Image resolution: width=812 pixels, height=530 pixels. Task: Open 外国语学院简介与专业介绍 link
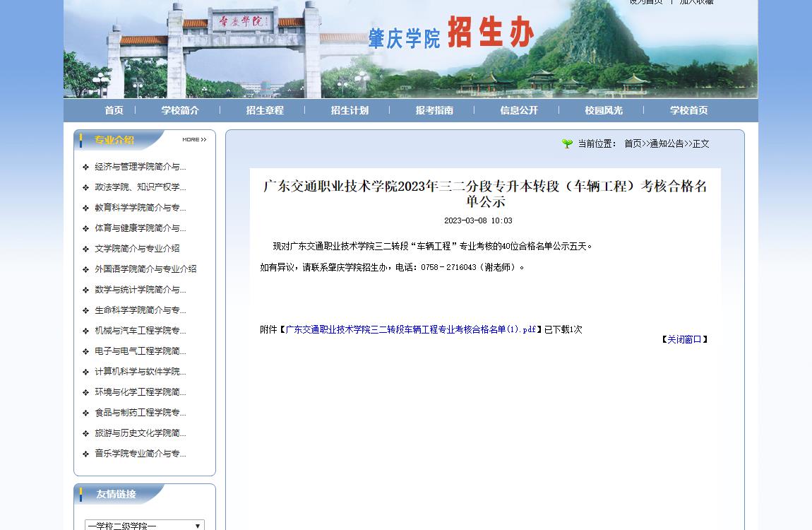145,269
